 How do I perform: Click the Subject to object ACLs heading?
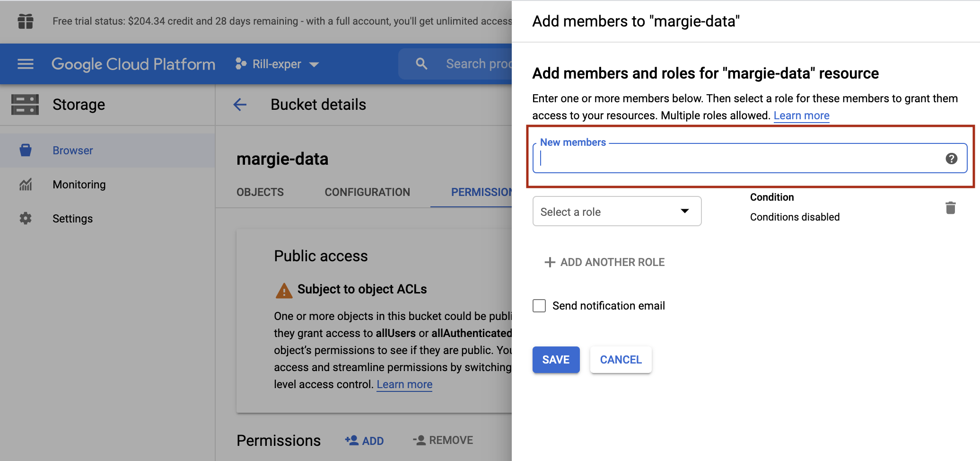362,289
